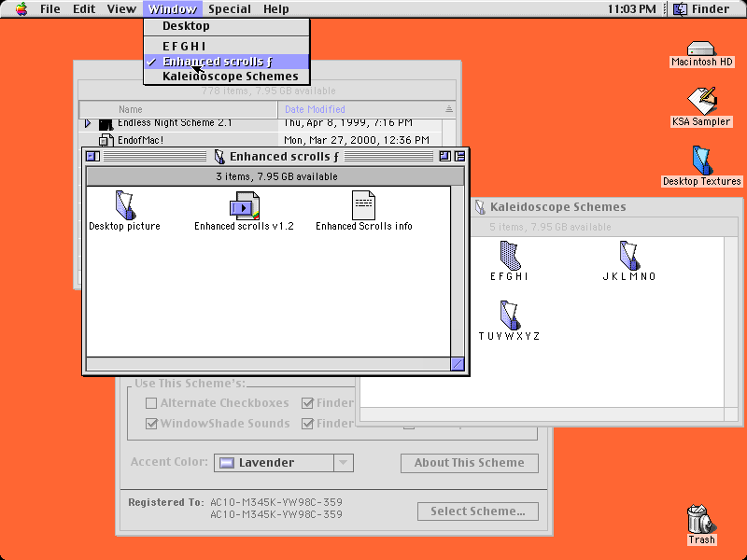The width and height of the screenshot is (747, 560).
Task: Click the 3 items, 7.95 GB available status
Action: 276,176
